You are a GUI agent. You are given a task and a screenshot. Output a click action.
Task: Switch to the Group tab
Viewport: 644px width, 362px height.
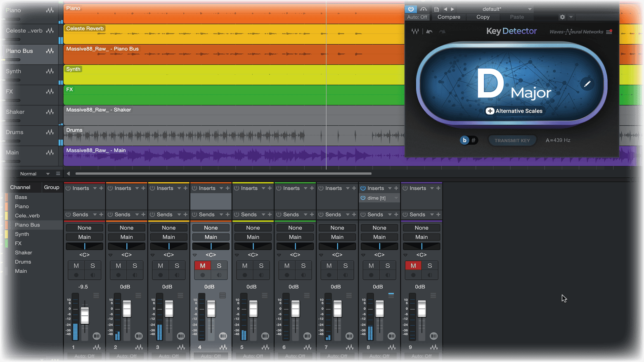[52, 187]
